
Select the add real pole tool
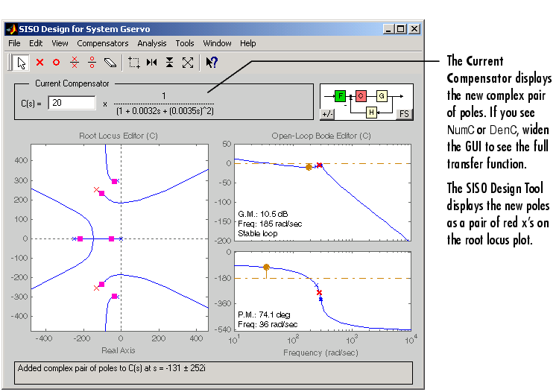click(x=40, y=63)
